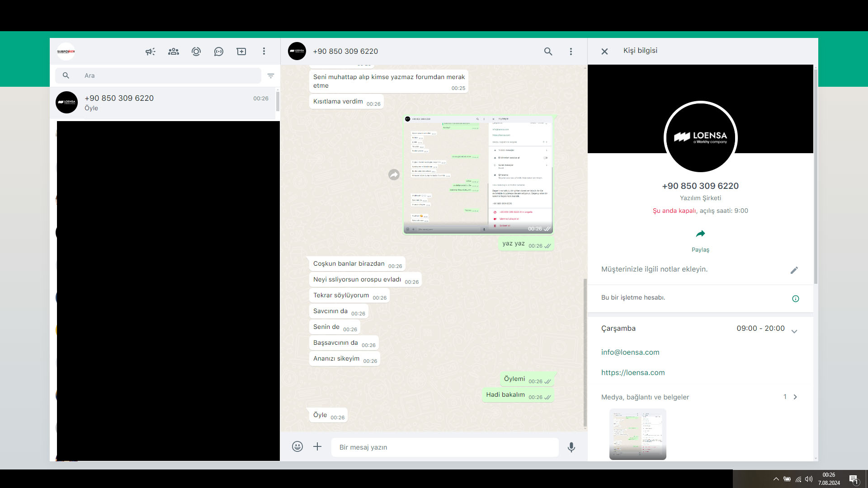Start a new chat
868x488 pixels.
pyautogui.click(x=241, y=52)
